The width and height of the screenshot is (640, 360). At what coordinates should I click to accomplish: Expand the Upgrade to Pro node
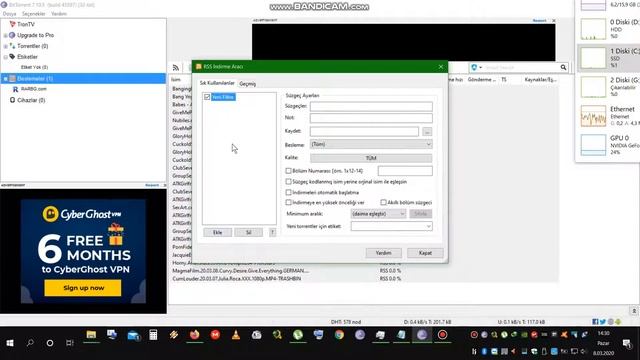pyautogui.click(x=5, y=36)
